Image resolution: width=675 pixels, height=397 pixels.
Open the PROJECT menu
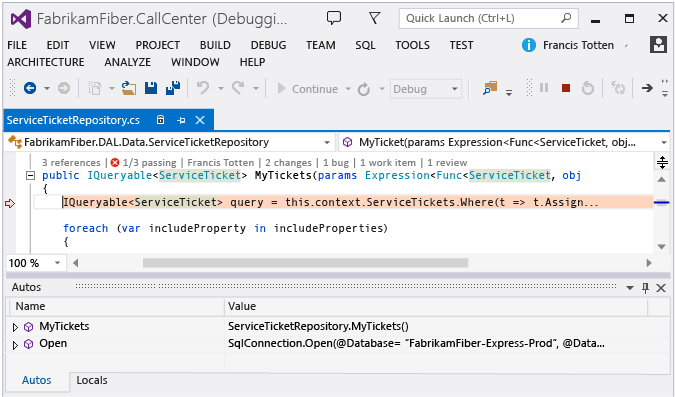coord(158,45)
